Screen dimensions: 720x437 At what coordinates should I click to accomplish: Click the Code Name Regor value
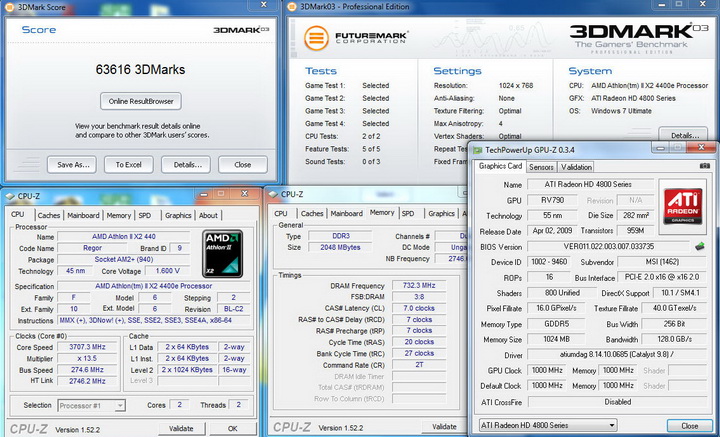(92, 248)
